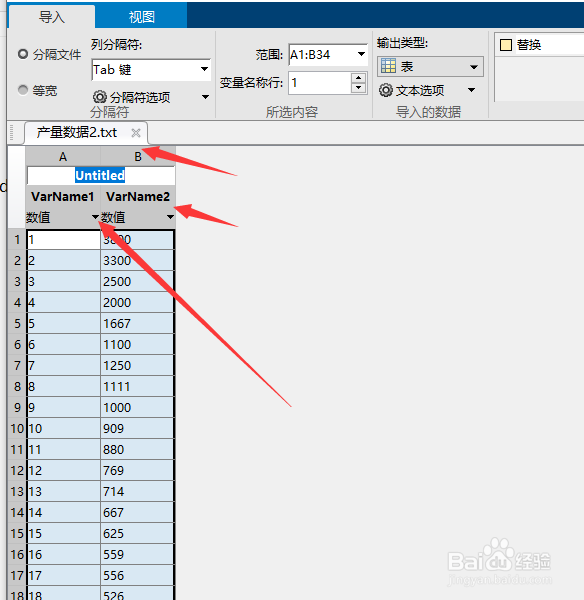The height and width of the screenshot is (600, 584).
Task: Expand the 分隔符选项 dropdown arrow
Action: [x=206, y=97]
